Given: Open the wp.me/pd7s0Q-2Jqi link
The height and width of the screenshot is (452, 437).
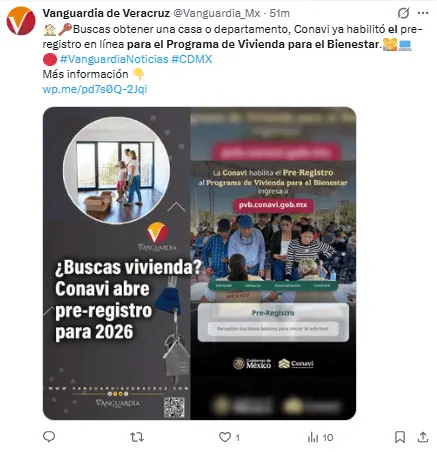Looking at the screenshot, I should click(95, 89).
